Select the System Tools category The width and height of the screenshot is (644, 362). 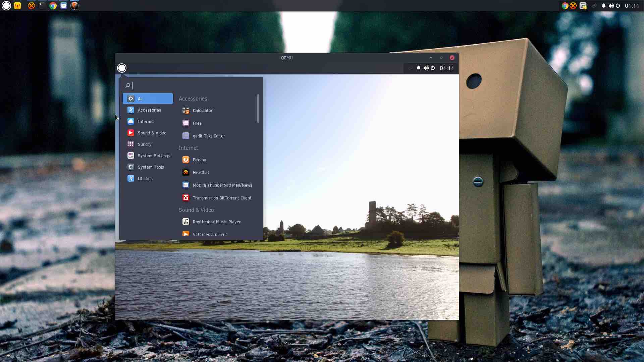[151, 167]
